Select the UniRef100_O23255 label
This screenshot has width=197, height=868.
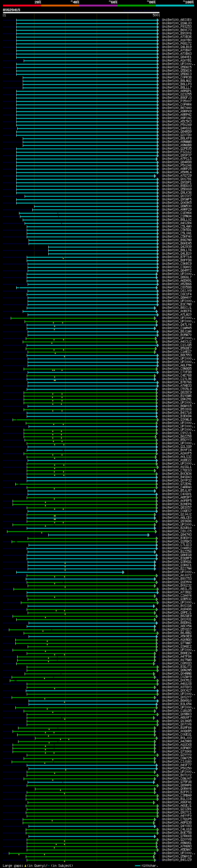tap(177, 94)
